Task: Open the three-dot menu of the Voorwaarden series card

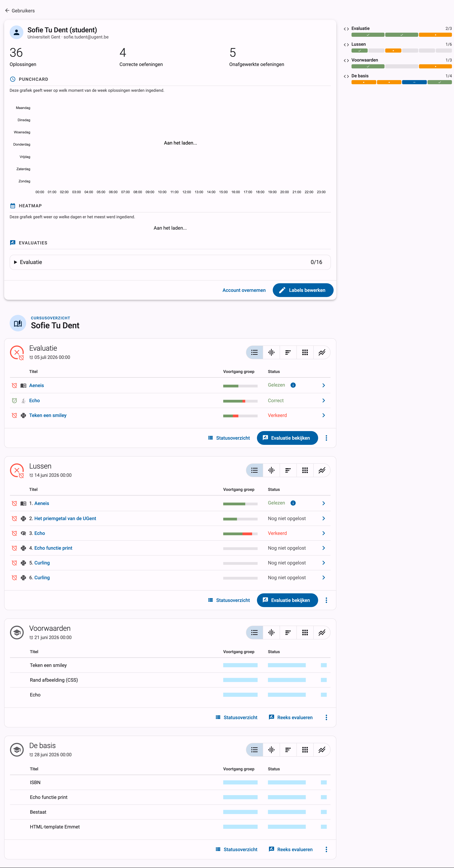Action: (x=326, y=717)
